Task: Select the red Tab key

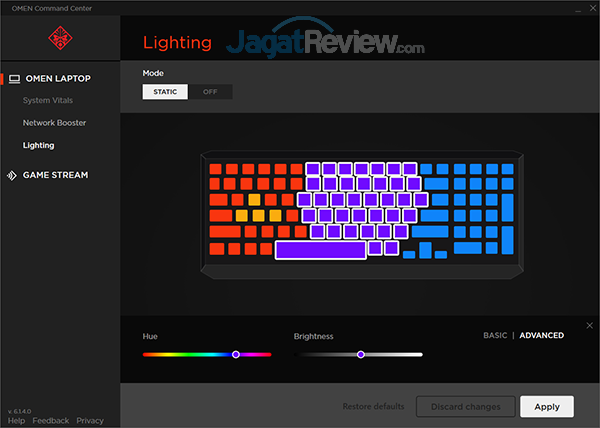Action: pos(218,199)
